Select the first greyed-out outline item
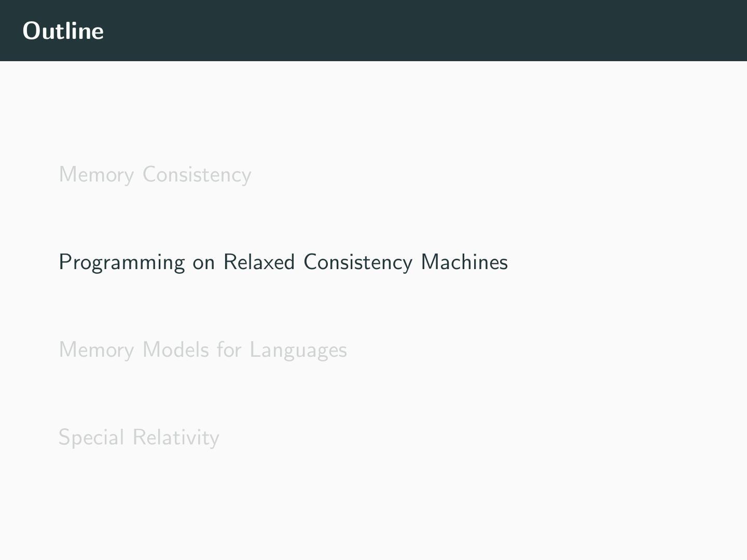Screen dimensions: 747x560 click(155, 175)
